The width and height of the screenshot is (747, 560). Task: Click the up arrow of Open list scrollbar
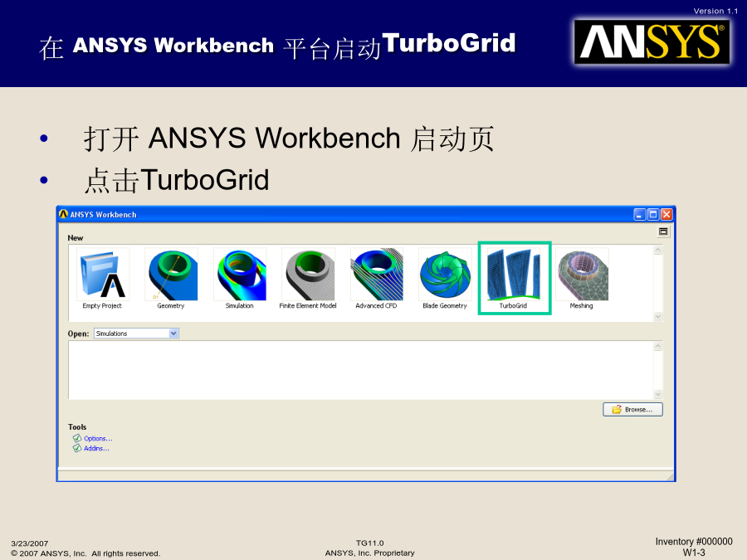(x=658, y=346)
